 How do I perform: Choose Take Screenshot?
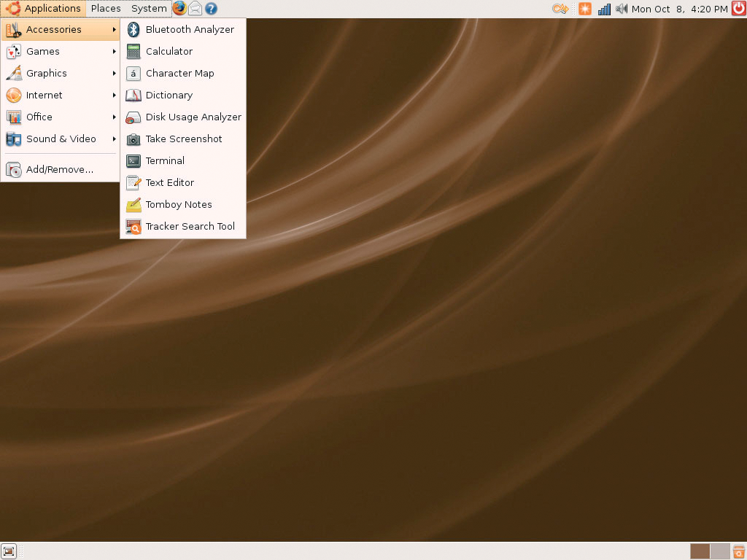pyautogui.click(x=183, y=139)
